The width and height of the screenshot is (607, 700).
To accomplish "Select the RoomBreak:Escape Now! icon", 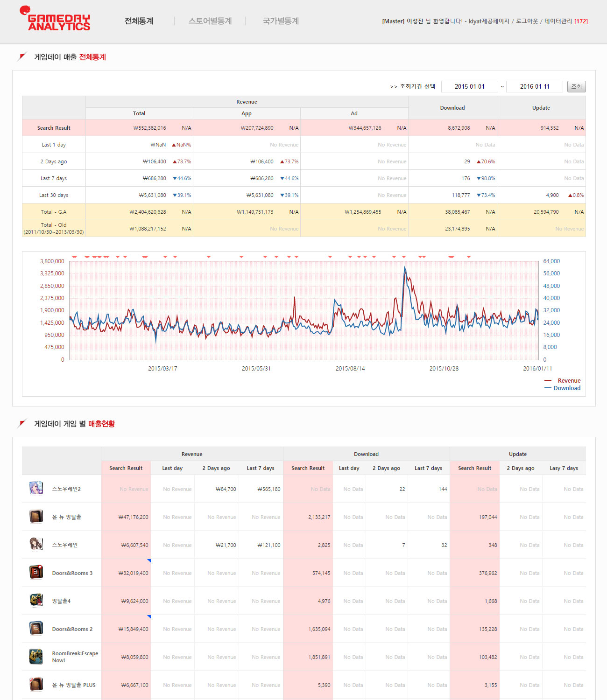I will click(x=36, y=656).
